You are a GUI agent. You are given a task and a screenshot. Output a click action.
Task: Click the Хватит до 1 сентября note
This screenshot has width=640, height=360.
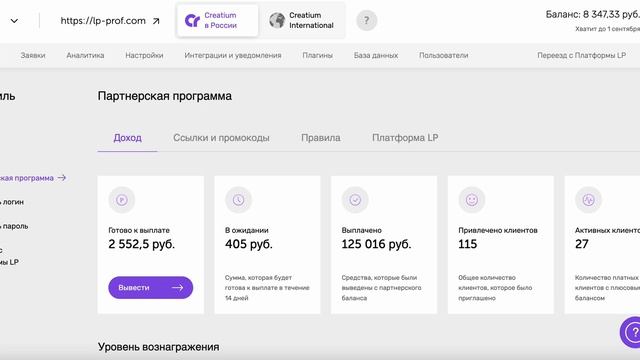(607, 29)
